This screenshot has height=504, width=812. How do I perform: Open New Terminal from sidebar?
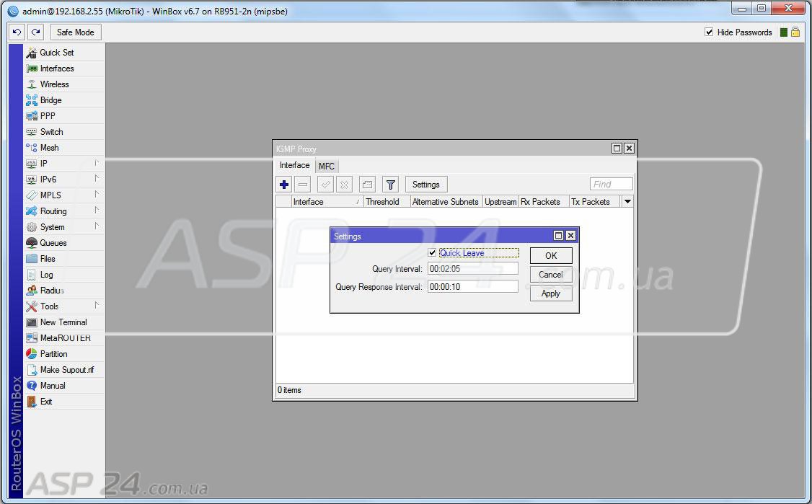click(x=63, y=322)
